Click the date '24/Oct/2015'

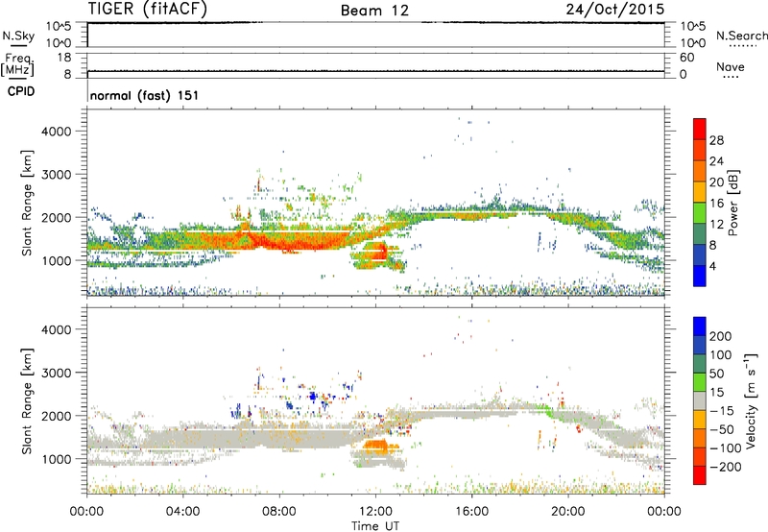(615, 9)
